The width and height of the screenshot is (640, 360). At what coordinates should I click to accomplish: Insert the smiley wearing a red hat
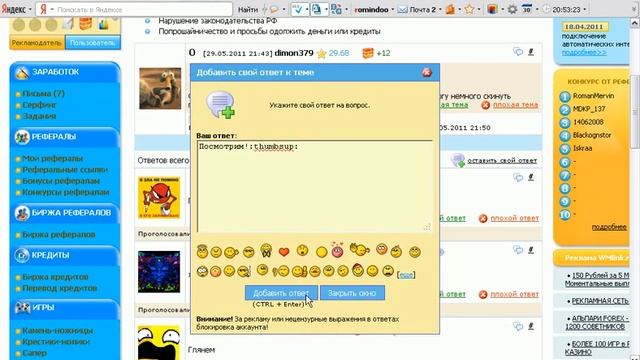(358, 270)
